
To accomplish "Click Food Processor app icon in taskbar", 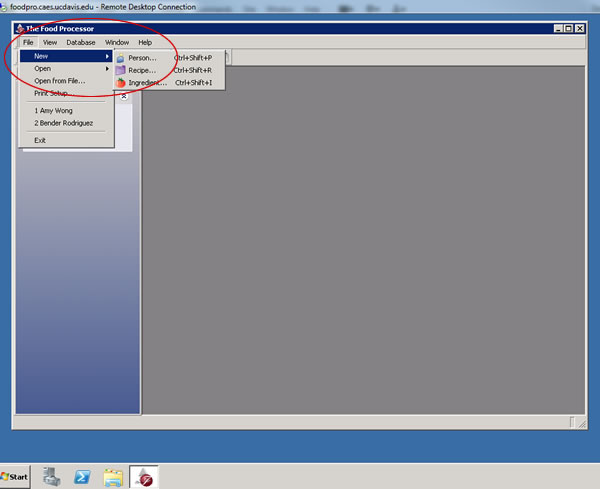I will (x=144, y=476).
